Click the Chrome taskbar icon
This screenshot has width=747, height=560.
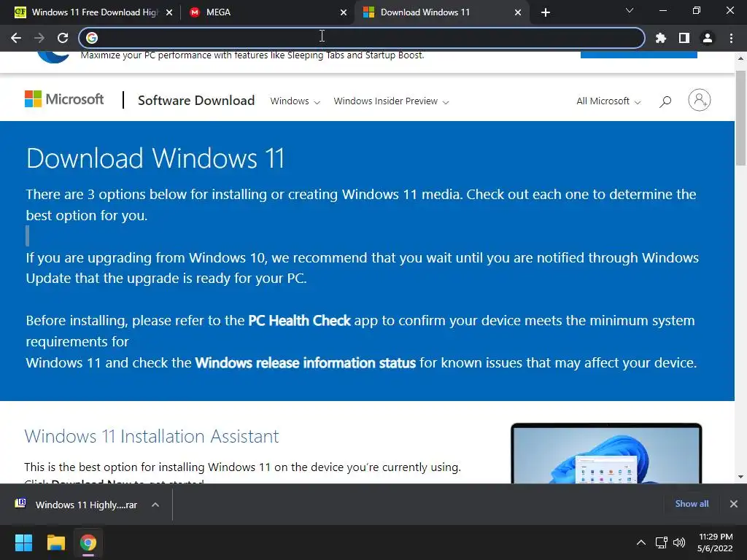[x=88, y=542]
